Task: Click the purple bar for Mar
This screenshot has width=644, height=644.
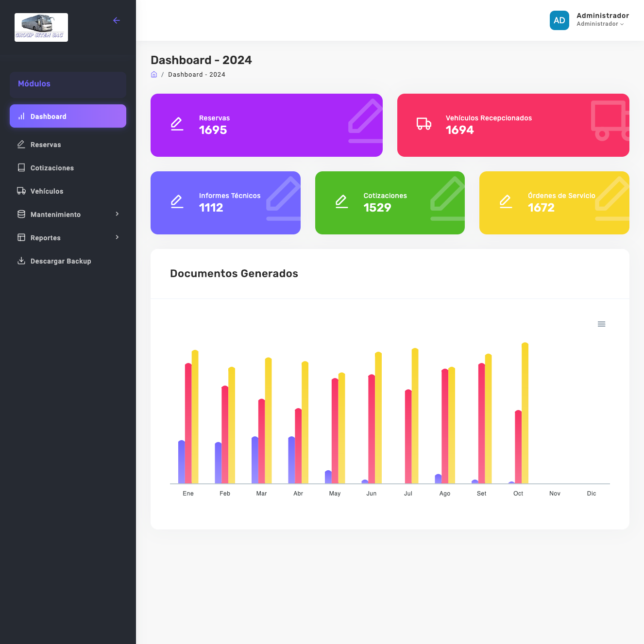Action: [255, 460]
